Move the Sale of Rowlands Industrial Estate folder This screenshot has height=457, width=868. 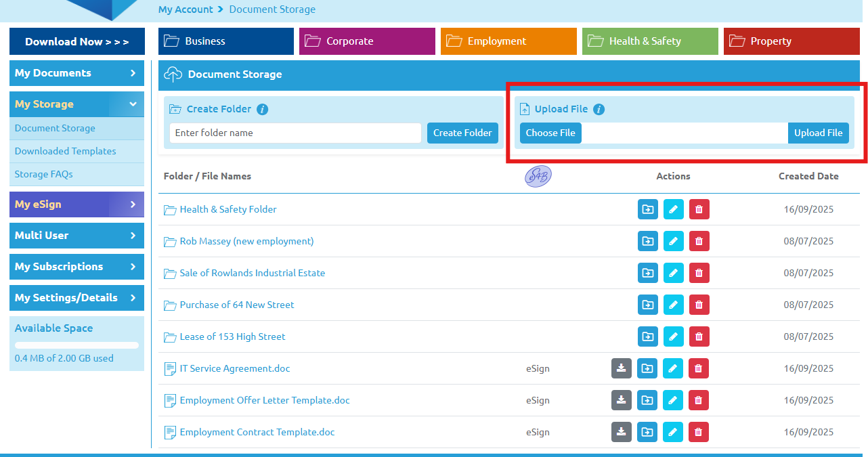pyautogui.click(x=648, y=273)
